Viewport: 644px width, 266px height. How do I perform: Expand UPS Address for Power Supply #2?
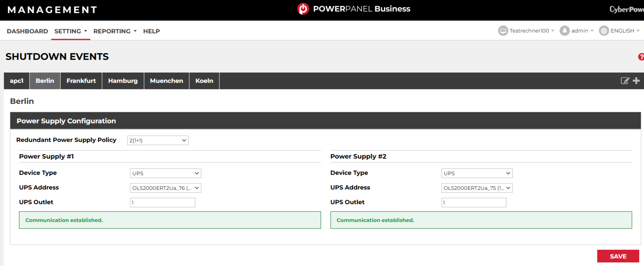click(x=477, y=188)
